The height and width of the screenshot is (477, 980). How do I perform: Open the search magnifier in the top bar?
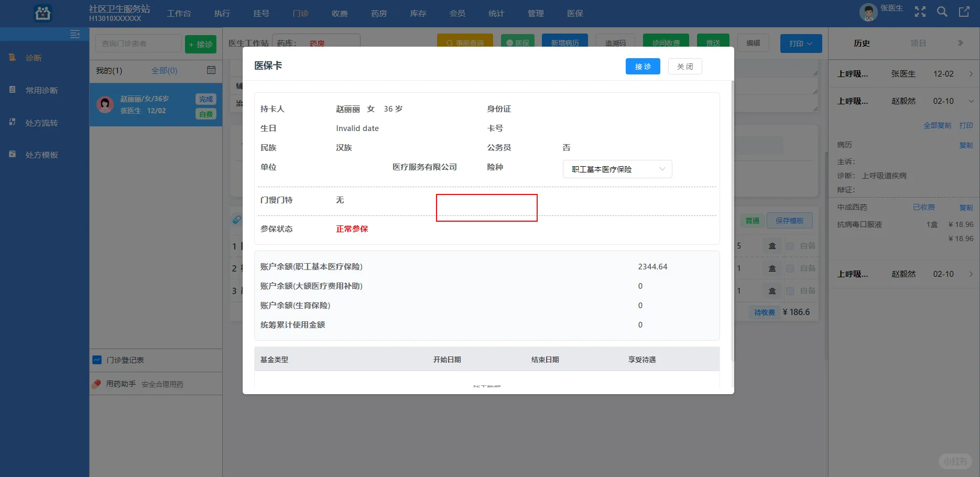point(942,12)
